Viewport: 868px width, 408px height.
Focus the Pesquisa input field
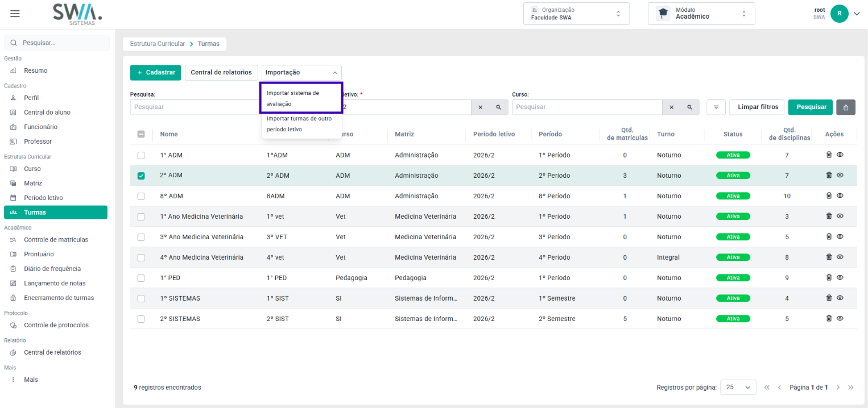[195, 107]
